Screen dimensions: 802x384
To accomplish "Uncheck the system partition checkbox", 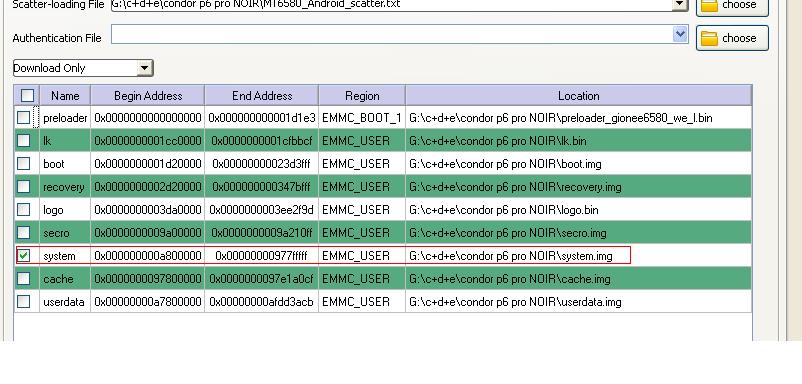I will 24,255.
